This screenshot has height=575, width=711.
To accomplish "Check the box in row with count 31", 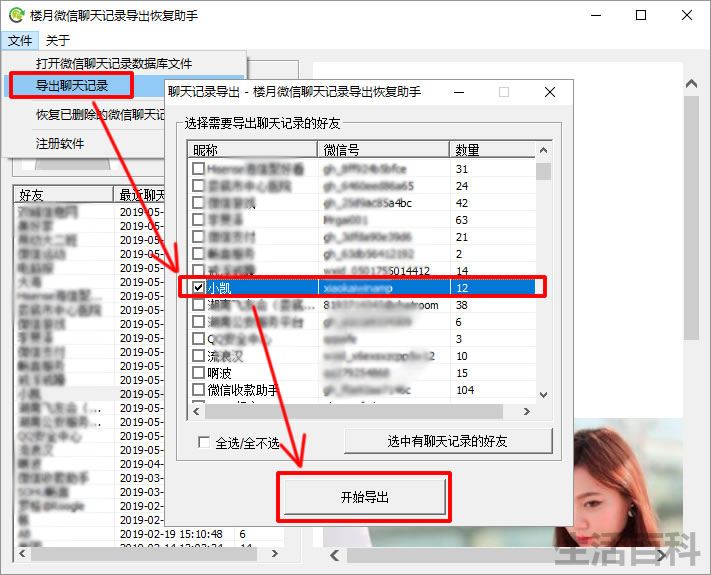I will (x=198, y=169).
